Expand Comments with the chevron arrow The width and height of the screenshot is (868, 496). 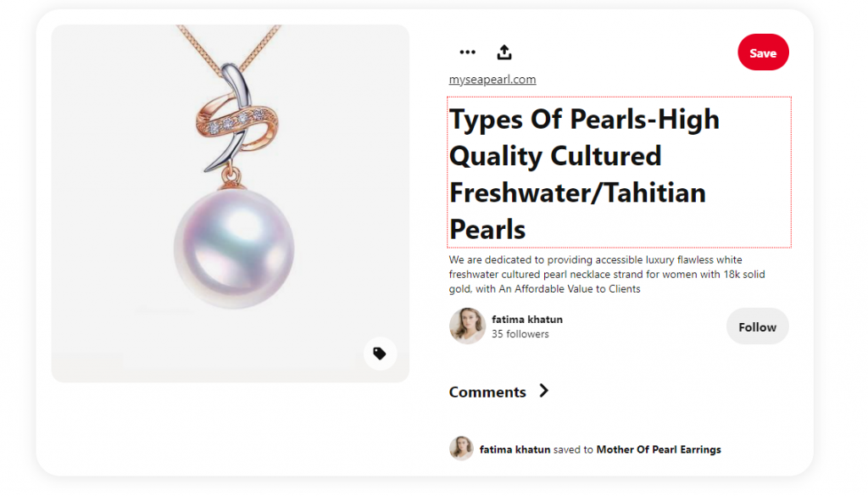click(x=544, y=391)
